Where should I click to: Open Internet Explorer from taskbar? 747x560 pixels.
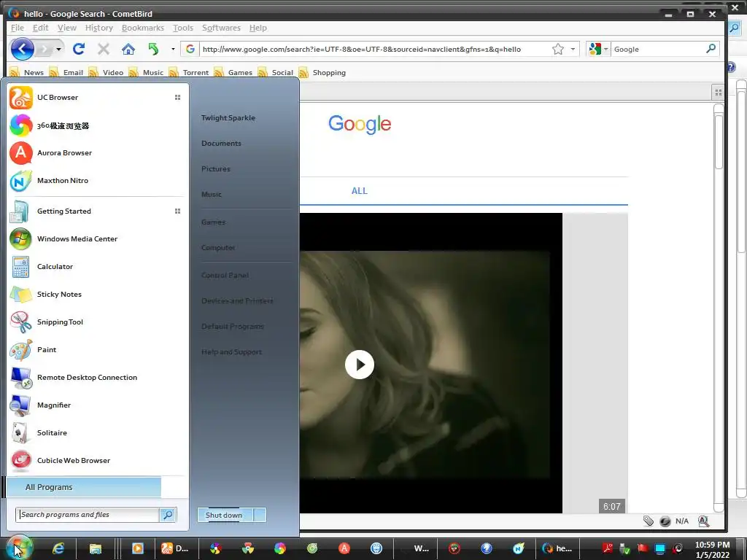pyautogui.click(x=58, y=548)
